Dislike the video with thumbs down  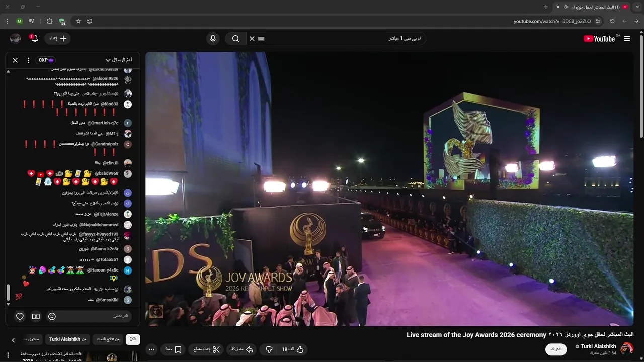point(269,349)
